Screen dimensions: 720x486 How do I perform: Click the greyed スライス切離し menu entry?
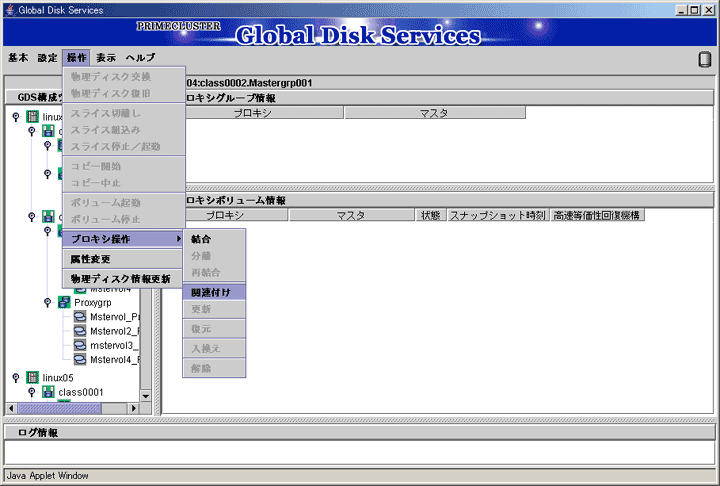(x=124, y=113)
